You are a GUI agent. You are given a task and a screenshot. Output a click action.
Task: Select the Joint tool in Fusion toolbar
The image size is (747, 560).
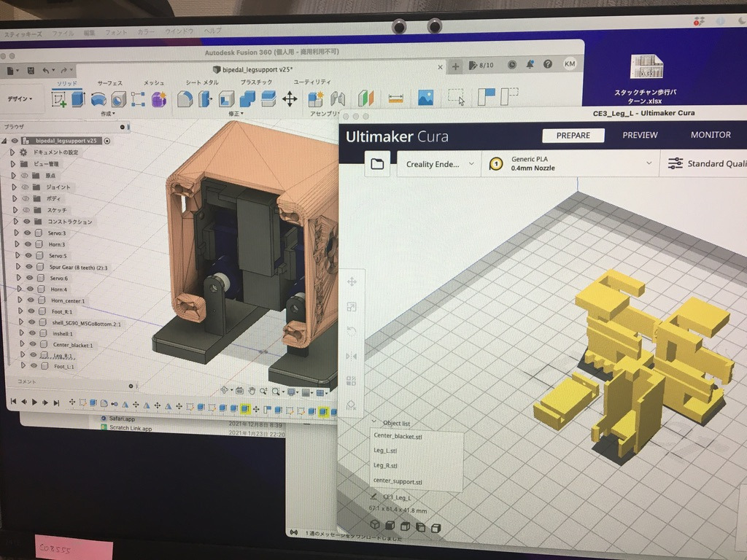click(338, 99)
